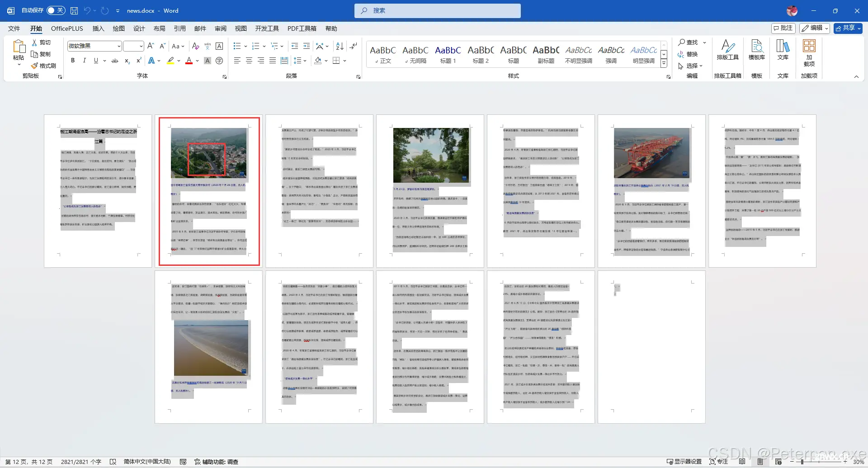Open the Change Case Aa dropdown

pyautogui.click(x=178, y=46)
